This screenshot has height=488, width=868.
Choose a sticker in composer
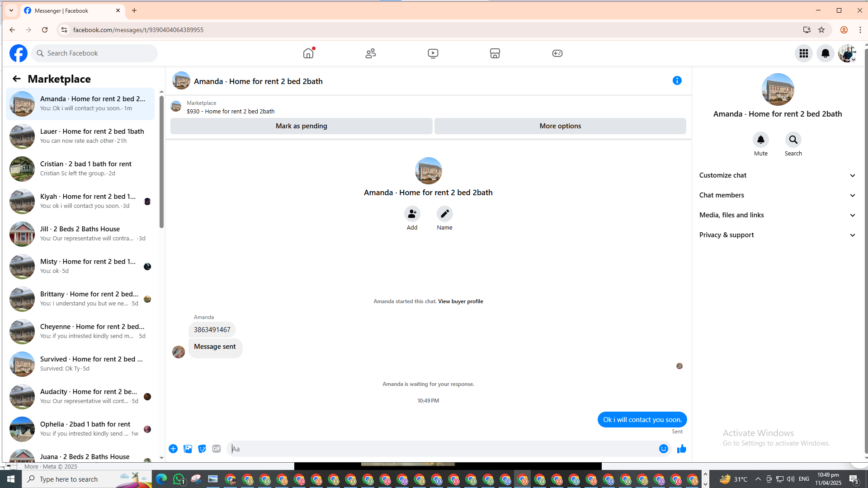202,449
